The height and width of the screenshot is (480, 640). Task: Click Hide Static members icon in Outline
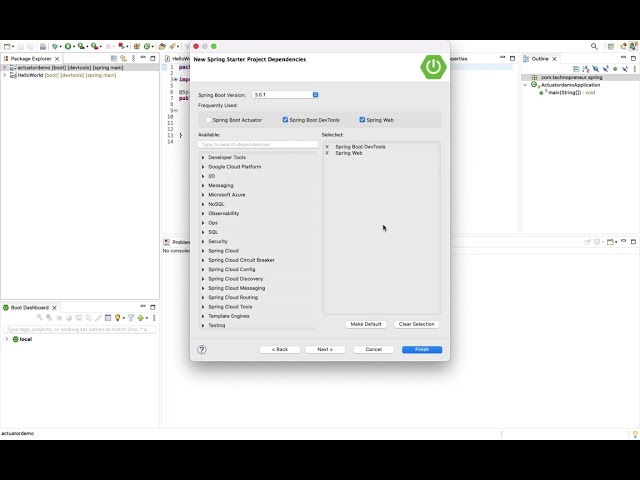pos(605,69)
